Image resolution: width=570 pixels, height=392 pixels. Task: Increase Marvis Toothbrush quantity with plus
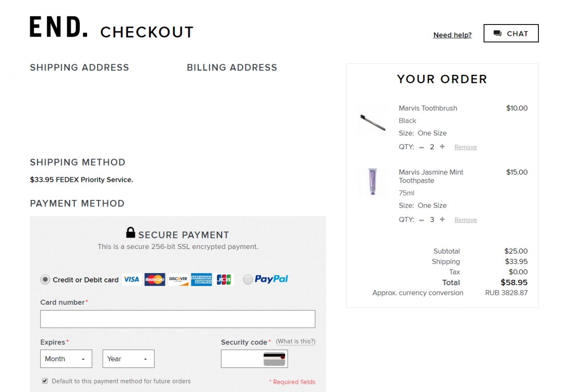coord(442,147)
